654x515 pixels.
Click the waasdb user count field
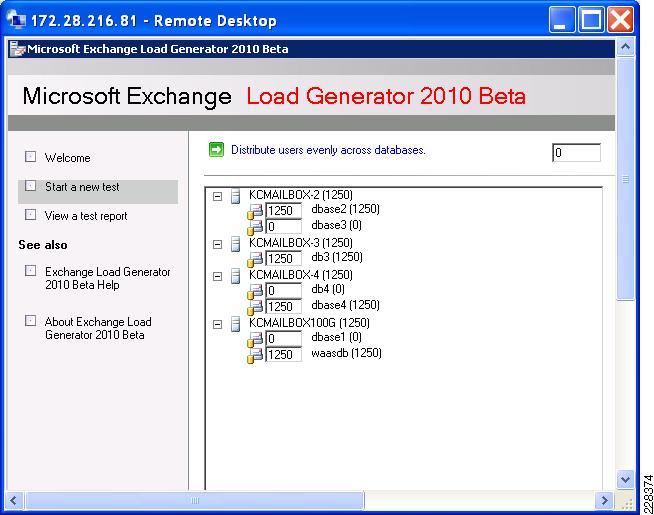pos(284,354)
